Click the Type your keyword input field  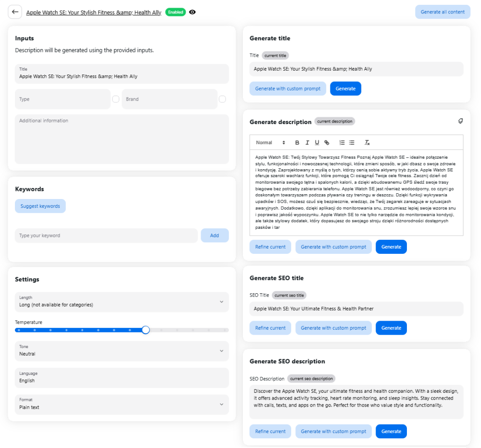(x=106, y=236)
